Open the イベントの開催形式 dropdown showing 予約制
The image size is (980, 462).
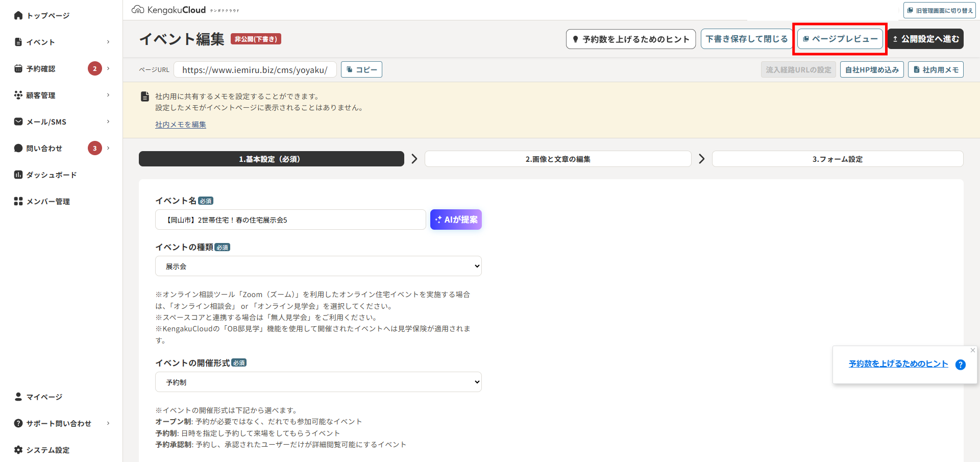coord(318,382)
